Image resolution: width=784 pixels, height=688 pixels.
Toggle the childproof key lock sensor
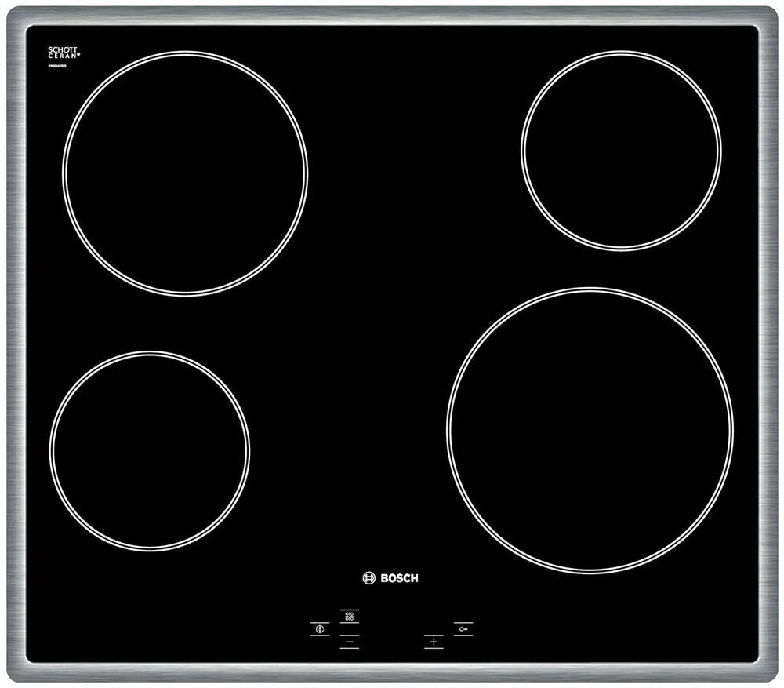463,628
